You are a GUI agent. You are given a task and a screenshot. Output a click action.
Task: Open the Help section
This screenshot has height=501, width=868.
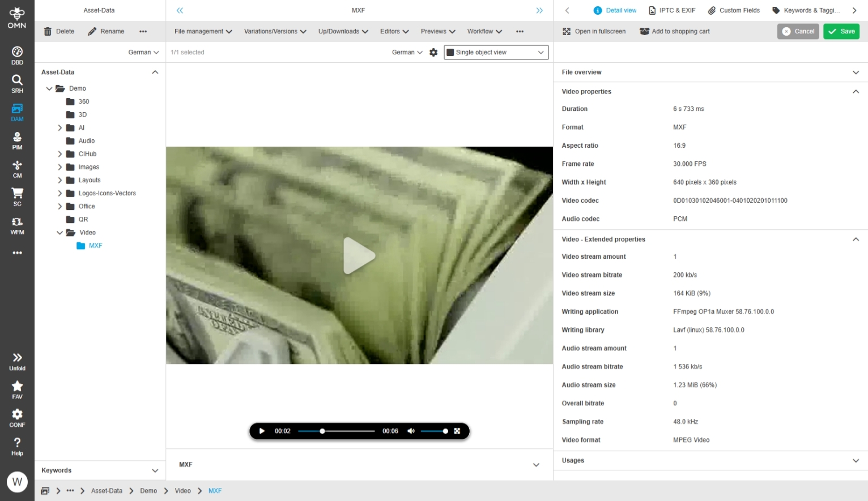point(17,447)
